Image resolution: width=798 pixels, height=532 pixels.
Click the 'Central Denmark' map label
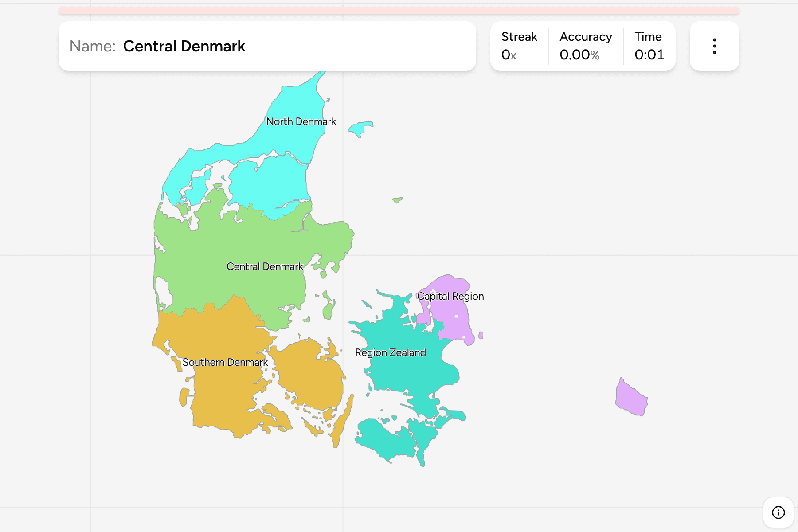coord(265,266)
